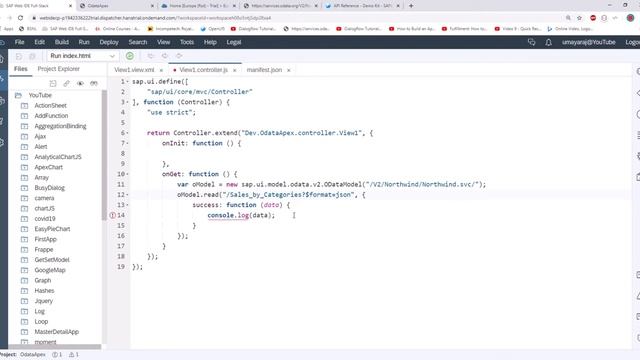
Task: Open the Help menu
Action: (210, 42)
